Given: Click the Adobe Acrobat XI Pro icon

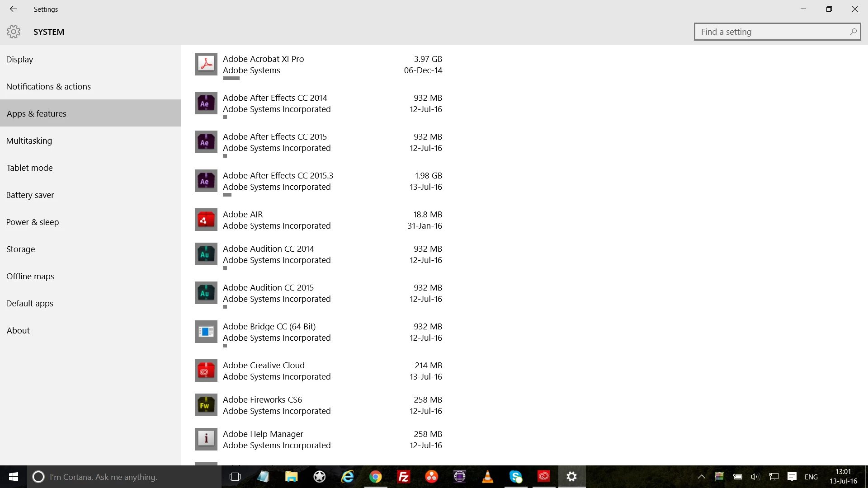Looking at the screenshot, I should tap(206, 64).
